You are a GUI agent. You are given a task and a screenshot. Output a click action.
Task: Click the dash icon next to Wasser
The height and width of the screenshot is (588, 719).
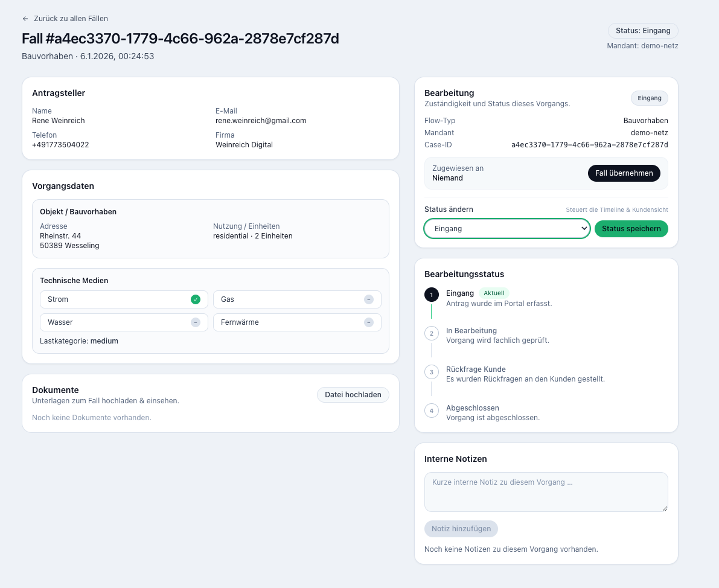tap(196, 322)
